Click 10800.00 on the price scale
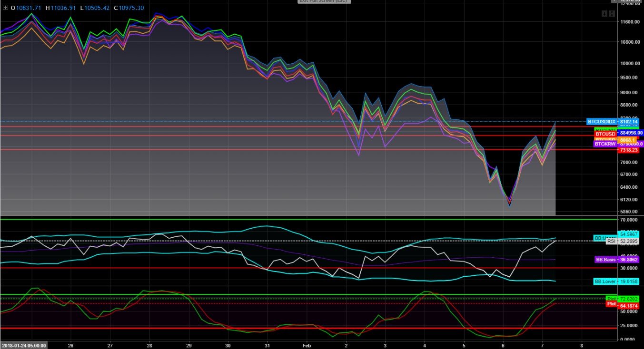Screen dimensions: 644x349 (x=630, y=42)
